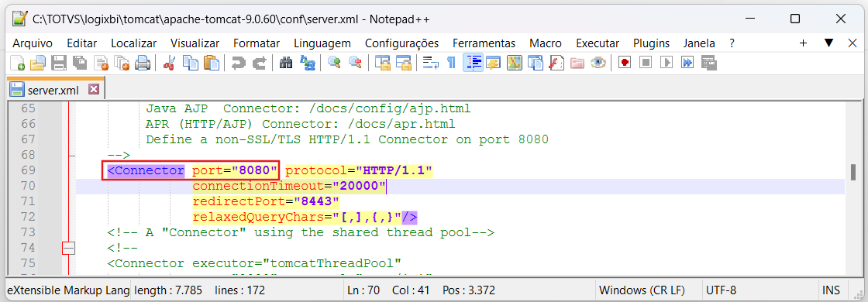The image size is (868, 302).
Task: Click the plus button in the menu bar
Action: (804, 43)
